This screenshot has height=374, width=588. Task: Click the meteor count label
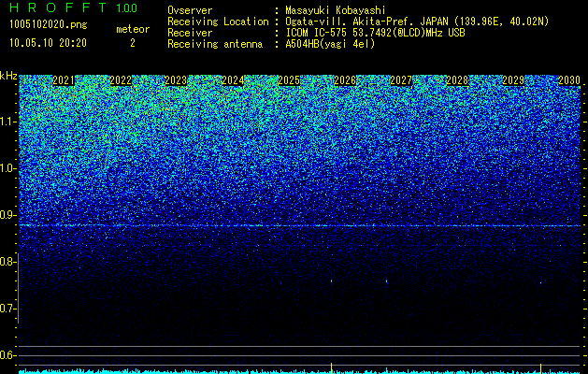133,29
